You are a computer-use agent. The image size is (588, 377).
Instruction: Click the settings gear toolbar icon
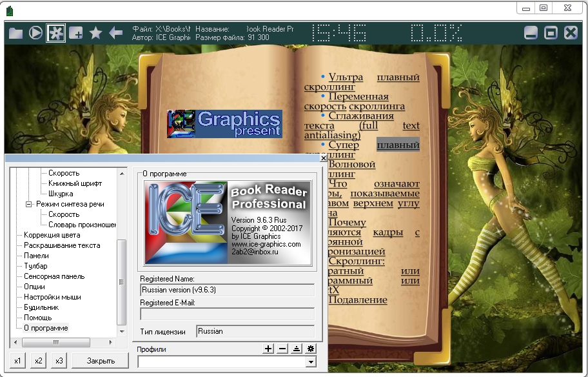pos(56,33)
